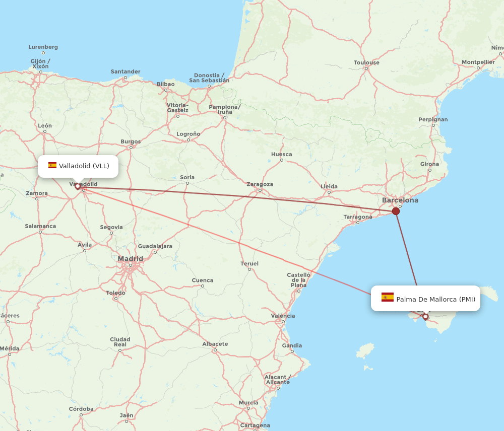Click the Gandia city label
Screen dimensions: 504x431
coord(292,345)
